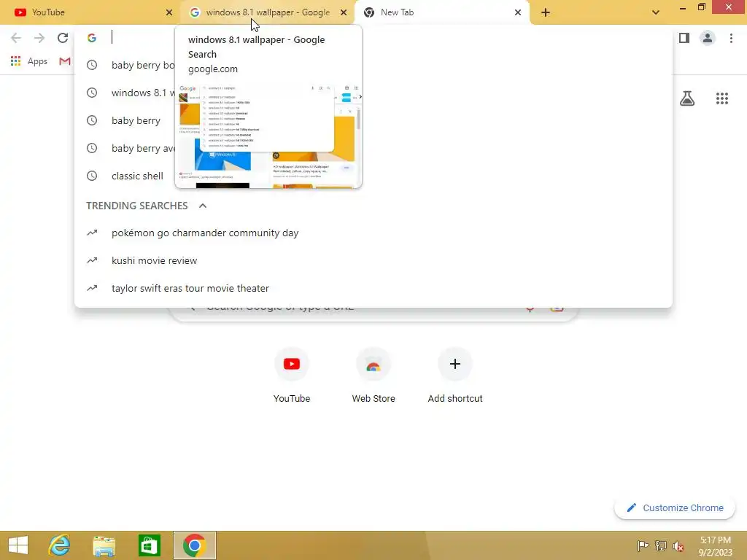This screenshot has width=747, height=560.
Task: Open the Gmail bookmark icon
Action: (x=65, y=61)
